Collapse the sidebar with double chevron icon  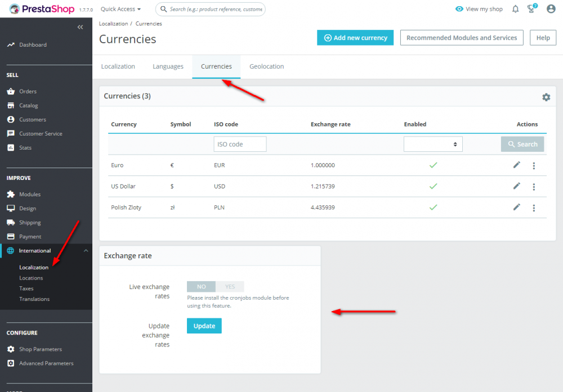coord(80,27)
